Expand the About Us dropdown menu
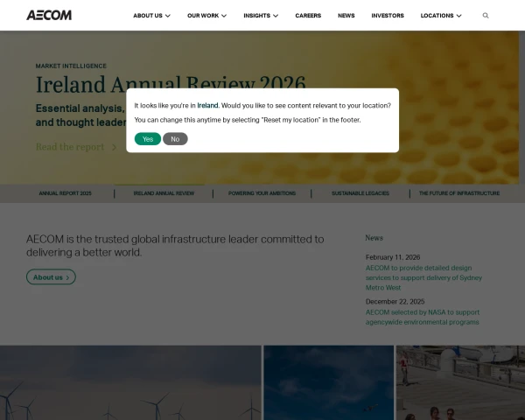 tap(151, 16)
